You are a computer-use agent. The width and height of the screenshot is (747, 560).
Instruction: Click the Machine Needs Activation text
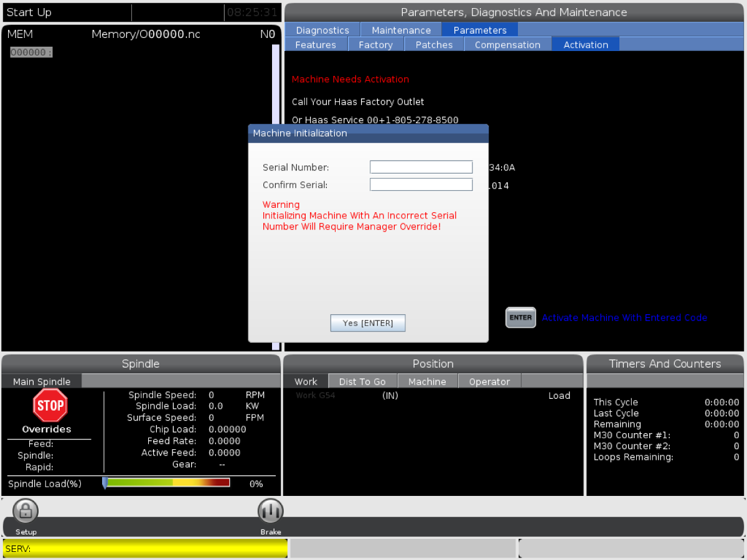tap(350, 79)
